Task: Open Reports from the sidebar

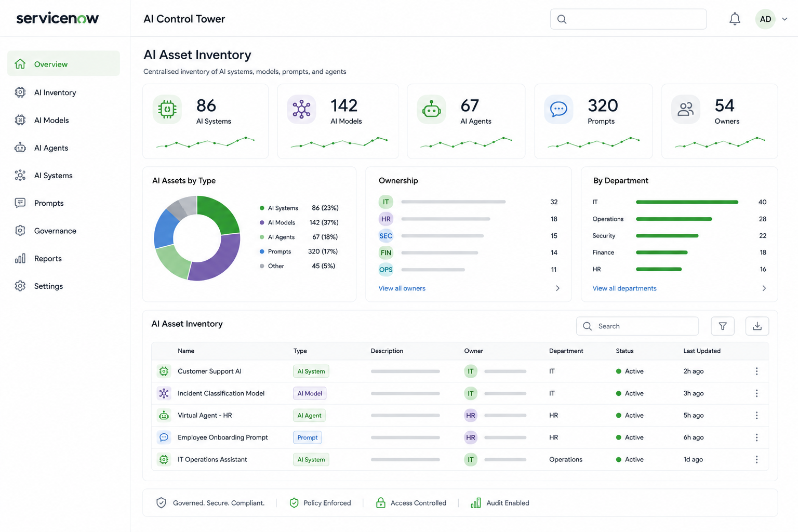Action: pos(48,258)
